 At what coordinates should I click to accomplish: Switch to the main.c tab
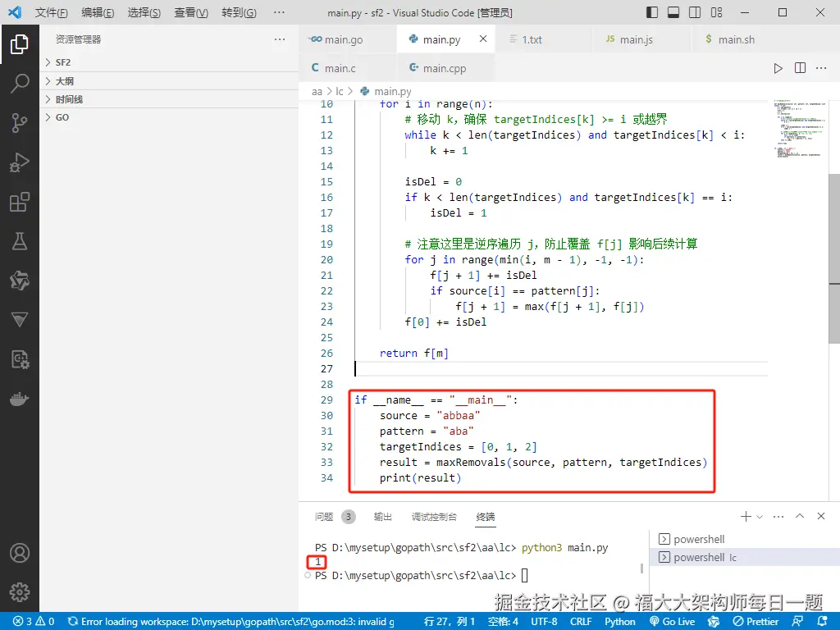coord(348,68)
